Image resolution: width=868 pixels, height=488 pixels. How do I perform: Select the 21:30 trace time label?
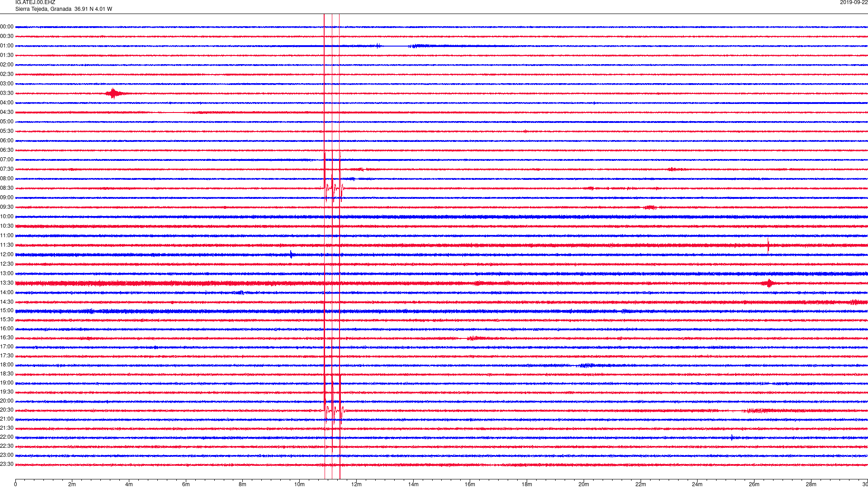(x=7, y=428)
